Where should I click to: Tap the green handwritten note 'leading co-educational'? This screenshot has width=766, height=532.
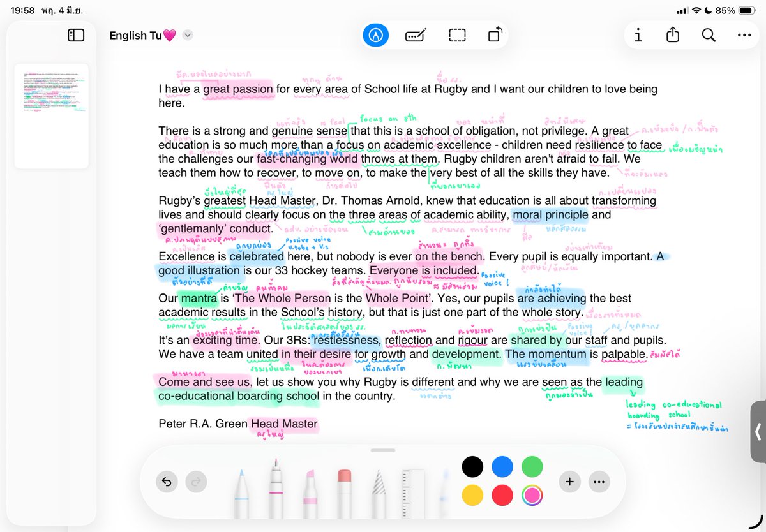point(673,404)
